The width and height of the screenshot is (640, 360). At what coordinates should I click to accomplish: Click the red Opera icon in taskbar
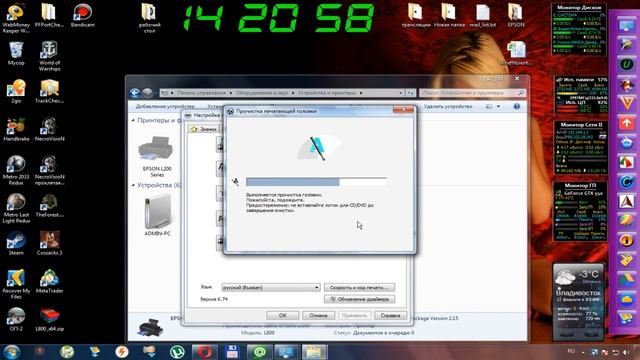coord(204,351)
